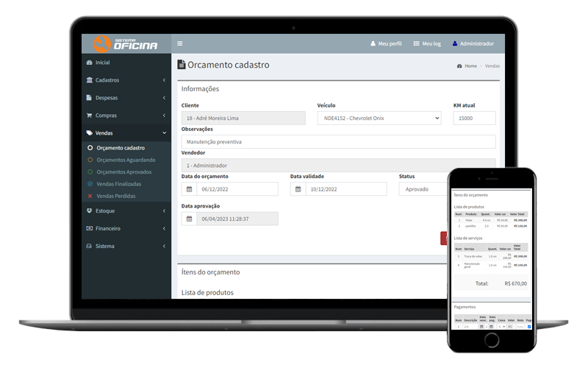Click the KM atual input field
The height and width of the screenshot is (368, 588).
[x=474, y=118]
